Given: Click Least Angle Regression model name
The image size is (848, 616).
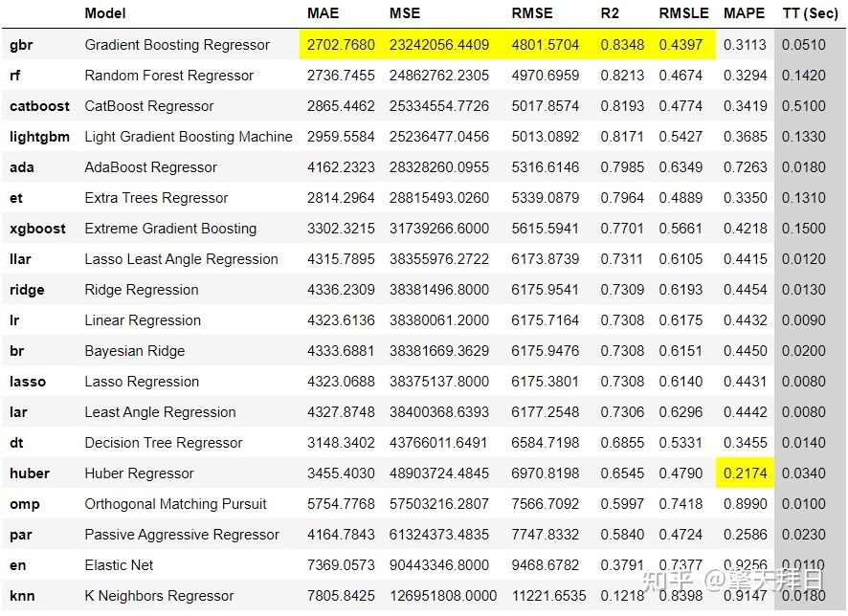Looking at the screenshot, I should click(160, 412).
